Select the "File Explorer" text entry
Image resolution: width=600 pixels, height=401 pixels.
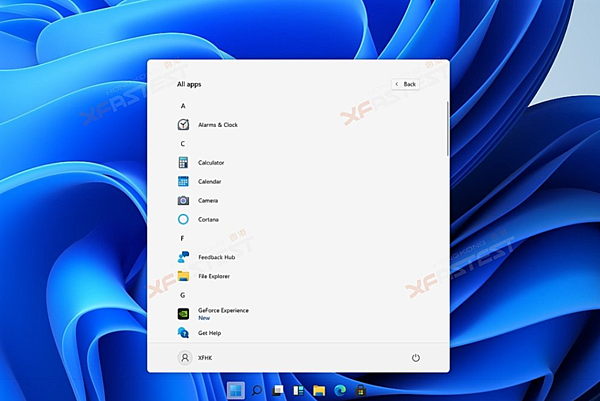(214, 276)
